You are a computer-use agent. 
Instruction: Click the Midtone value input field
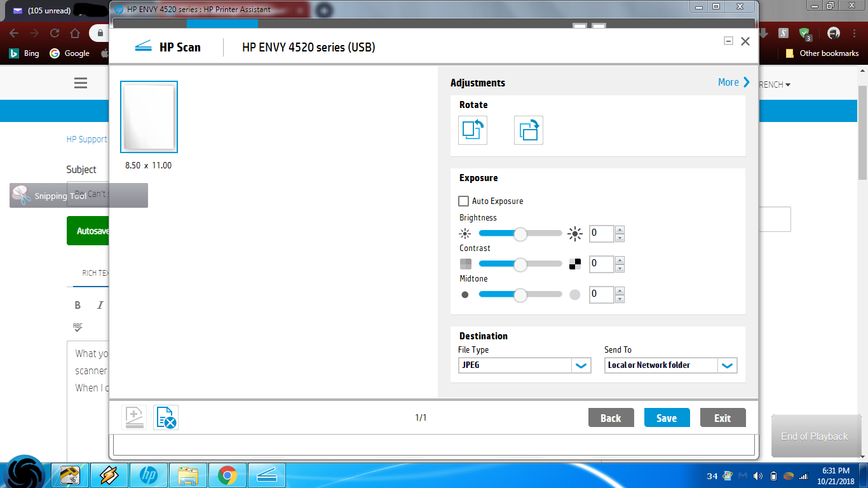(601, 294)
